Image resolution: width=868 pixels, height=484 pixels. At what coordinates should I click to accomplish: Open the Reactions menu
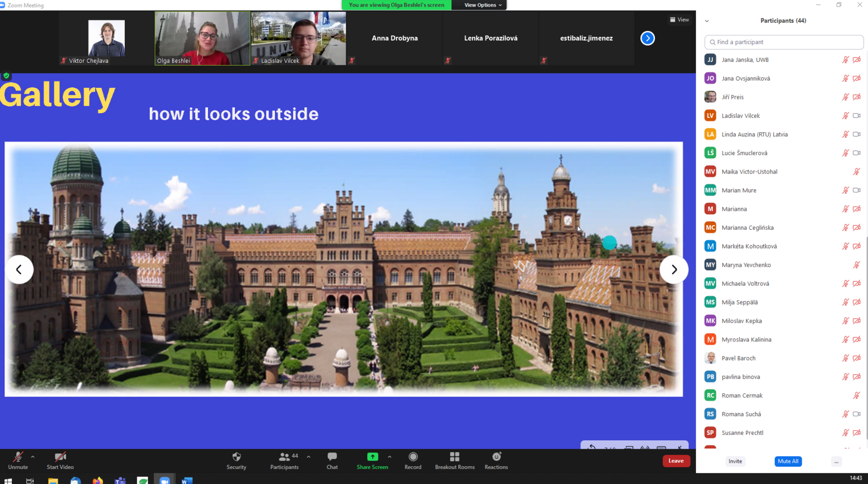[496, 457]
